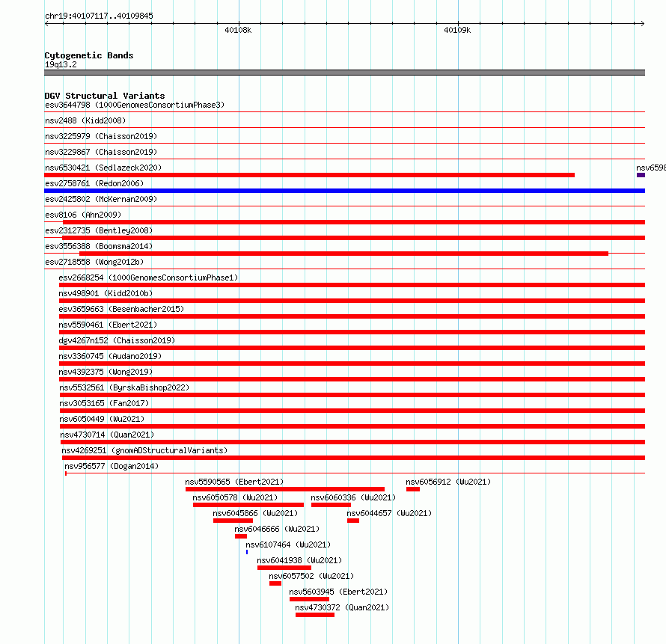Viewport: 666px width, 644px height.
Task: Open esv3659663 (Besenbacher2015) label
Action: pyautogui.click(x=121, y=309)
